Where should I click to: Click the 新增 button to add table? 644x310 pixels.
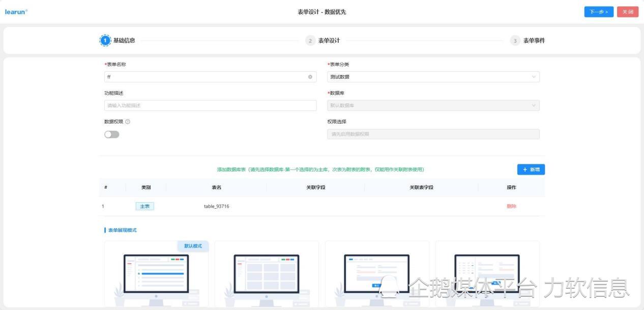531,170
